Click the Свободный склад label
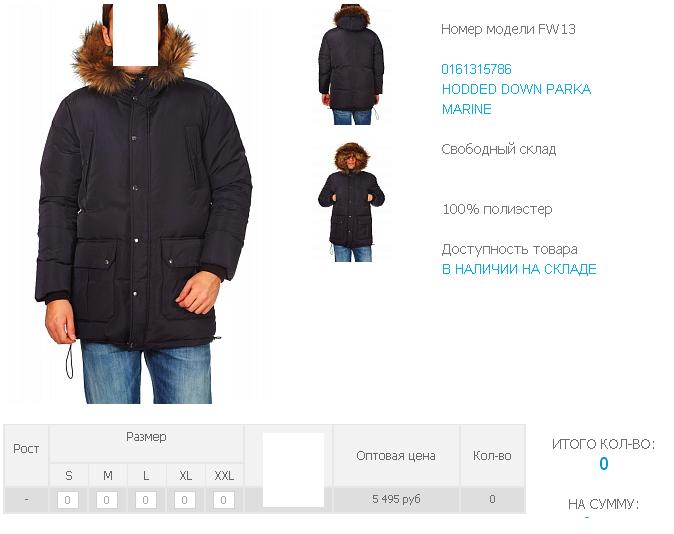Image resolution: width=674 pixels, height=534 pixels. [499, 149]
